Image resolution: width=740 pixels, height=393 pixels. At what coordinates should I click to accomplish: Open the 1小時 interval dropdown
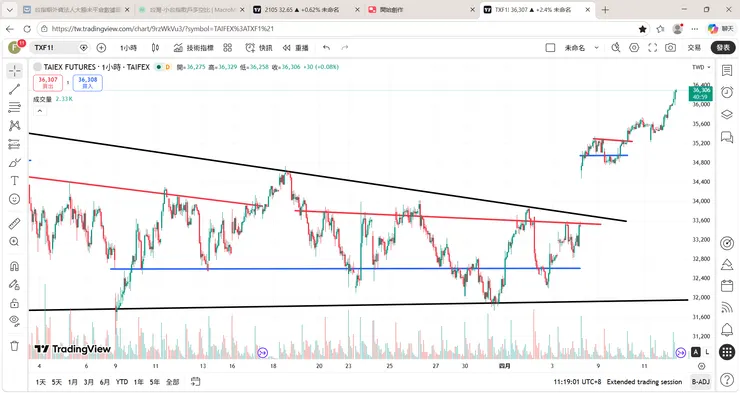pos(128,48)
